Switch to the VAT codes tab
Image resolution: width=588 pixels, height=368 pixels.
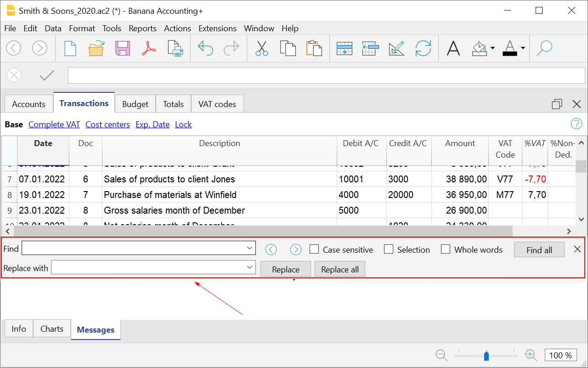217,104
